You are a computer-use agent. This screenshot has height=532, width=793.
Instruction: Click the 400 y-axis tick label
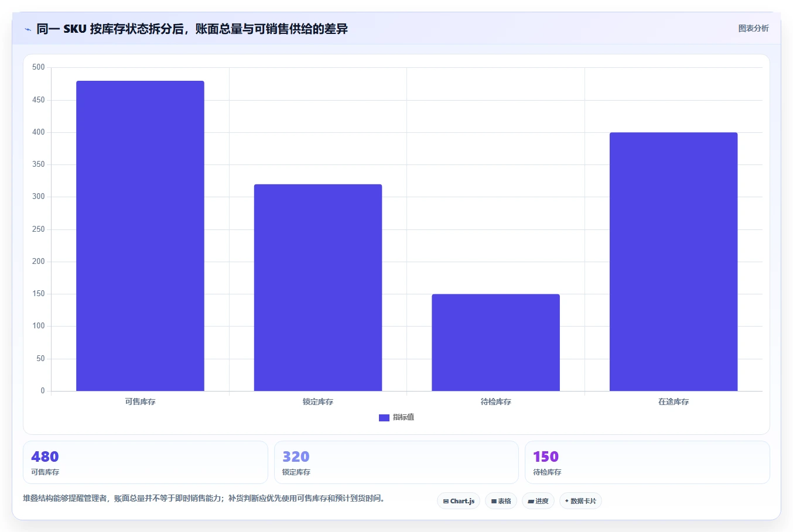(39, 132)
